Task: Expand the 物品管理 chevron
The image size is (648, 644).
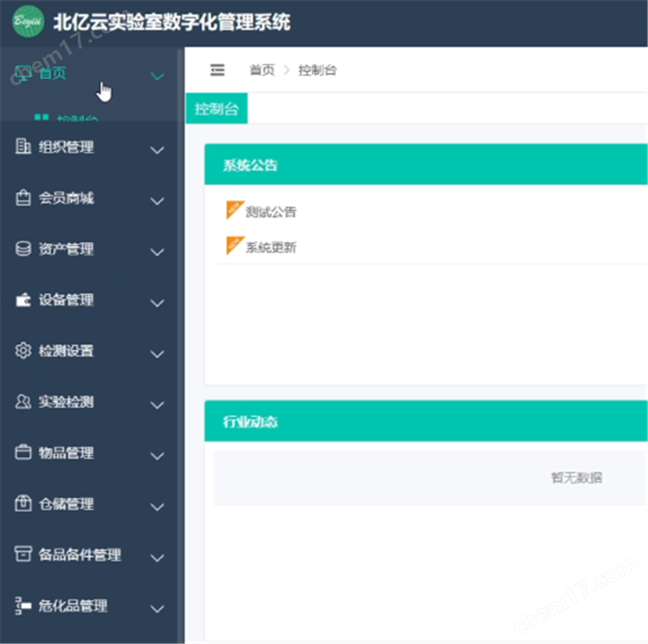Action: point(157,456)
